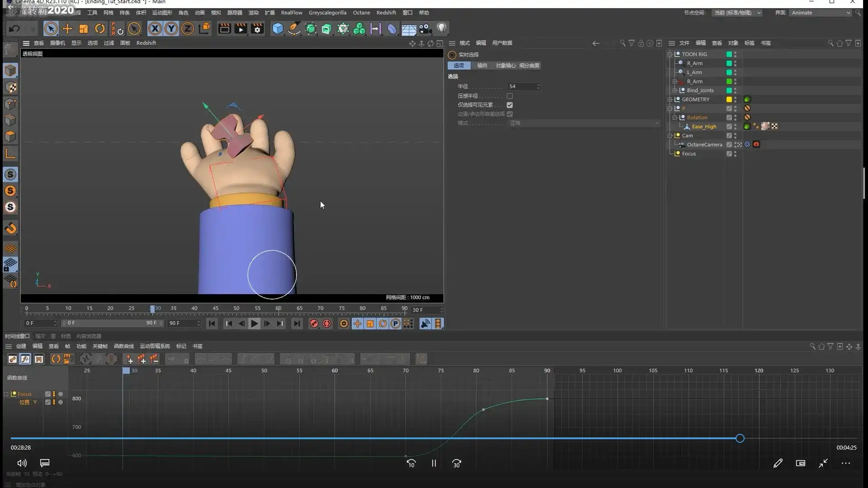Open the Octane menu
Screen dimensions: 868x488
361,13
